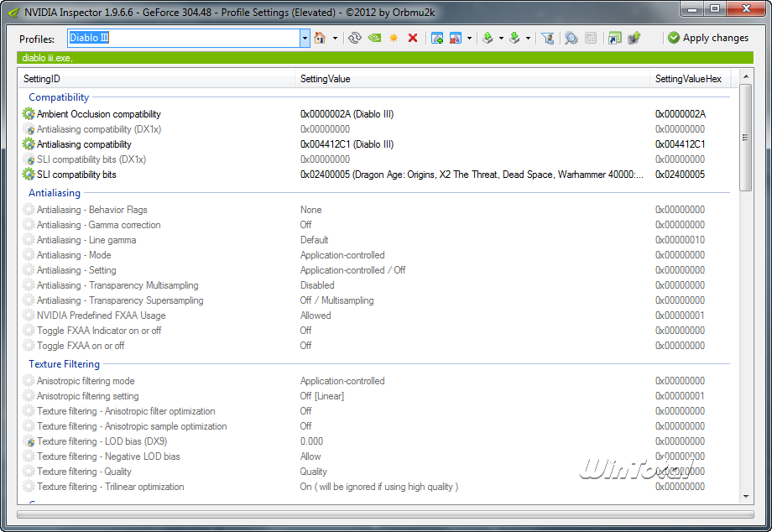Click the home profile icon
This screenshot has width=772, height=532.
pos(320,38)
